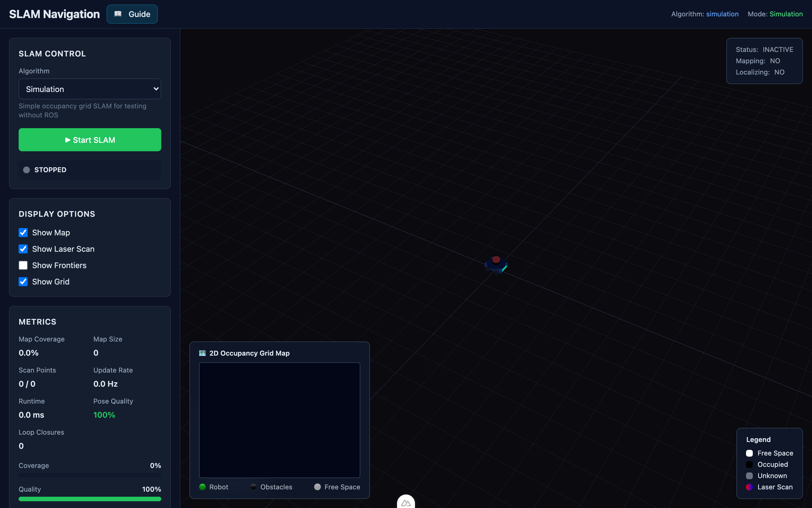Screen dimensions: 812x508
Task: Click the Legend panel heading
Action: click(x=758, y=439)
